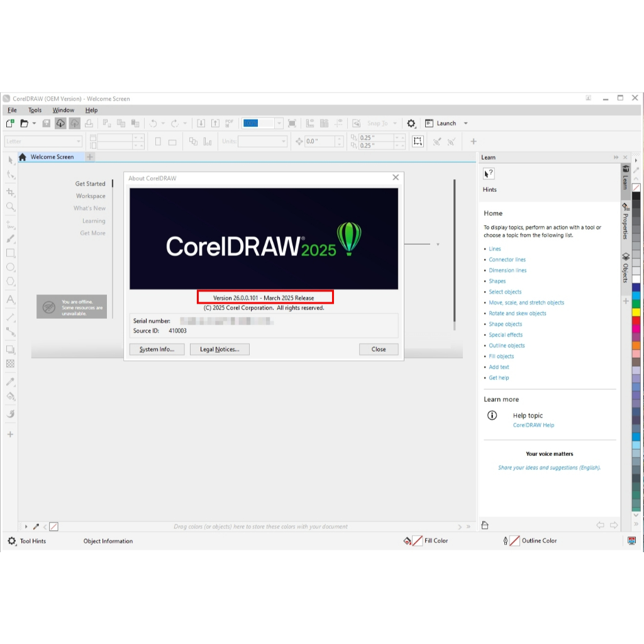Image resolution: width=644 pixels, height=644 pixels.
Task: Open the zoom level dropdown
Action: (279, 123)
